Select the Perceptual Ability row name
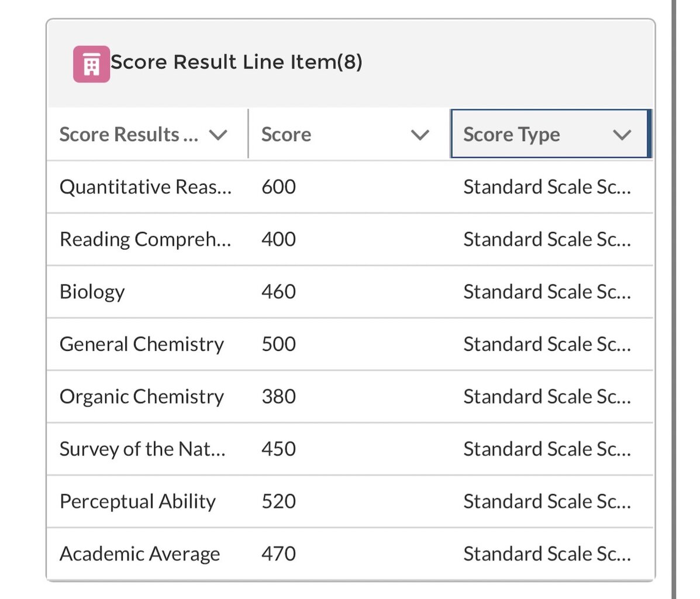Screen dimensions: 700x599 [137, 501]
